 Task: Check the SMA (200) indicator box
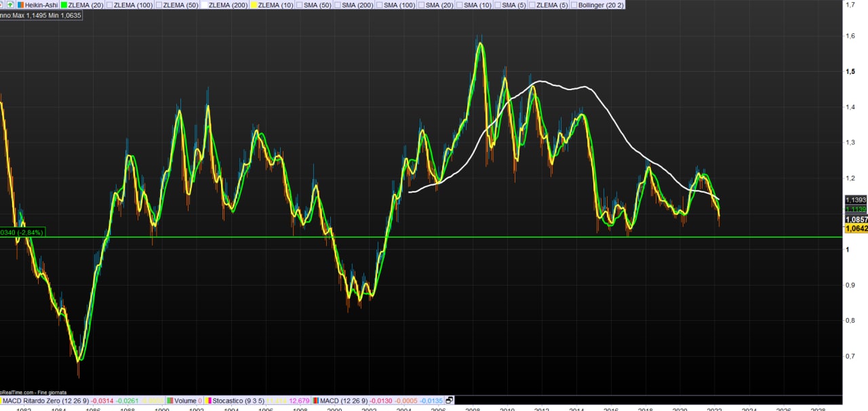click(x=337, y=5)
